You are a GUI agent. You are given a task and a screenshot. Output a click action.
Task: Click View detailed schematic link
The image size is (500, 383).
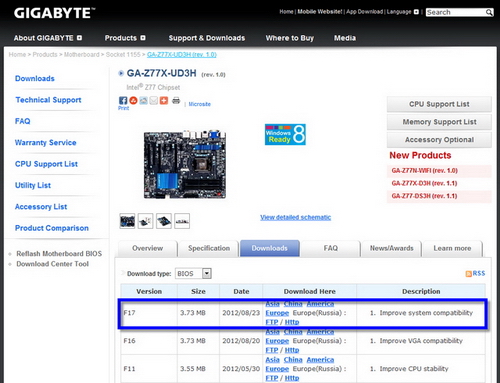(296, 217)
